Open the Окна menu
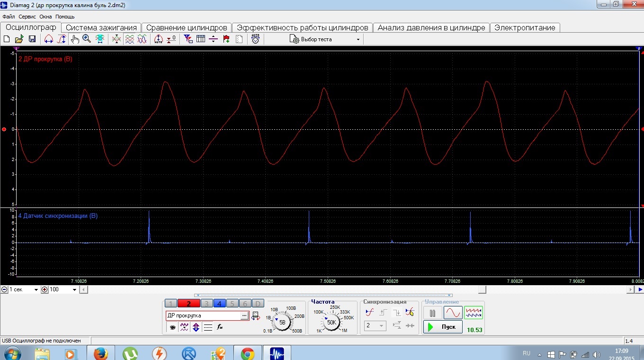This screenshot has height=360, width=644. [x=45, y=17]
